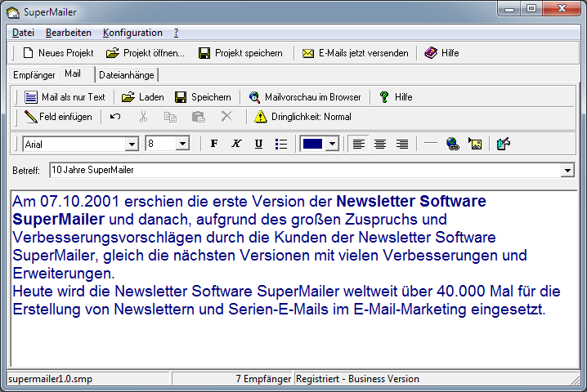
Task: Insert image with picture icon
Action: point(475,144)
